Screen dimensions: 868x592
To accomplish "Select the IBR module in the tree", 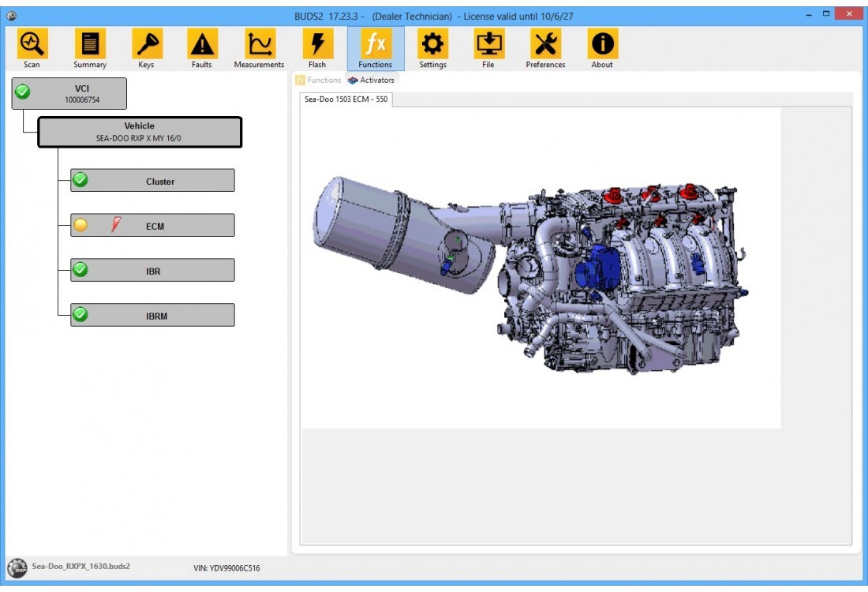I will 152,270.
